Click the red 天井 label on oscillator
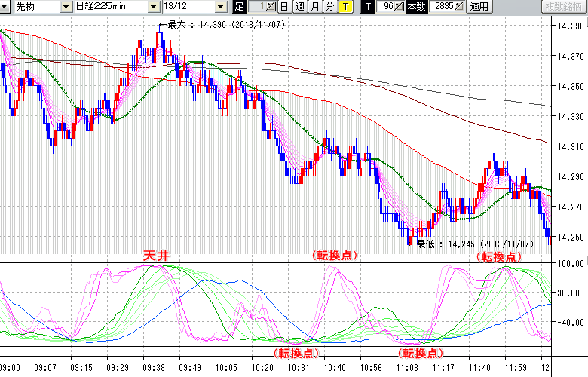This screenshot has width=588, height=377. (x=157, y=256)
